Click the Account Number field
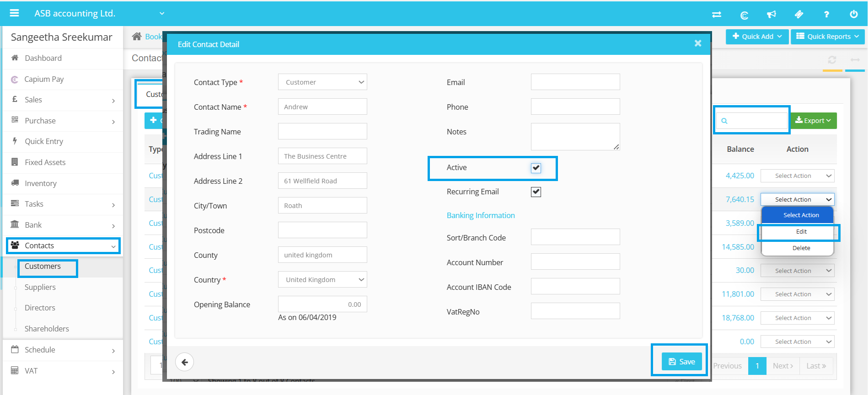Screen dimensions: 868x395 click(x=575, y=262)
